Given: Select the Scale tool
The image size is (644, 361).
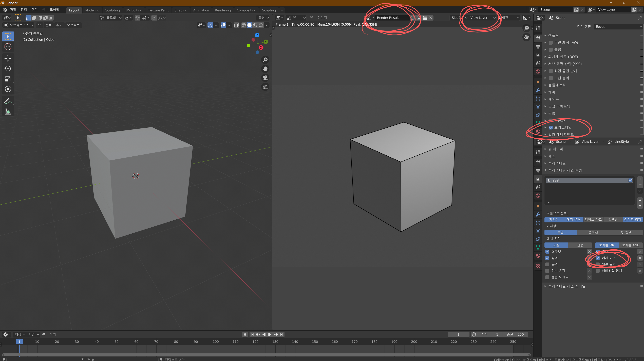Looking at the screenshot, I should point(8,79).
